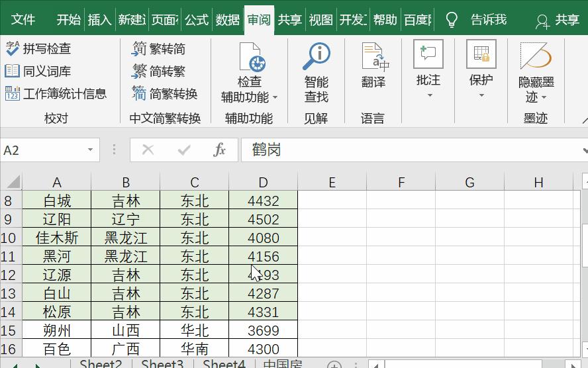Select cell with value 3699
The width and height of the screenshot is (588, 368).
(x=264, y=330)
